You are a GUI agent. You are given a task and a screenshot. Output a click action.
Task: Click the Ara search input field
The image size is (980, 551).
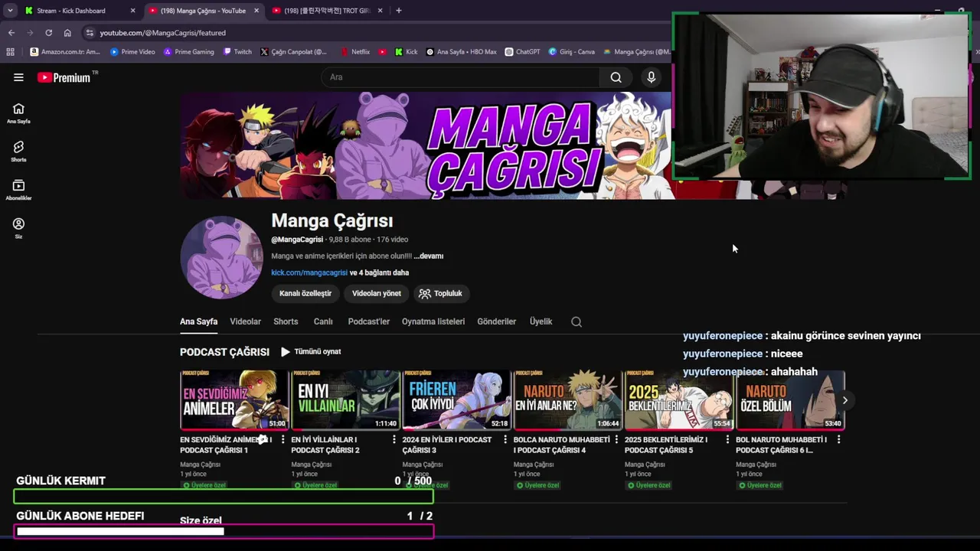[x=461, y=77]
